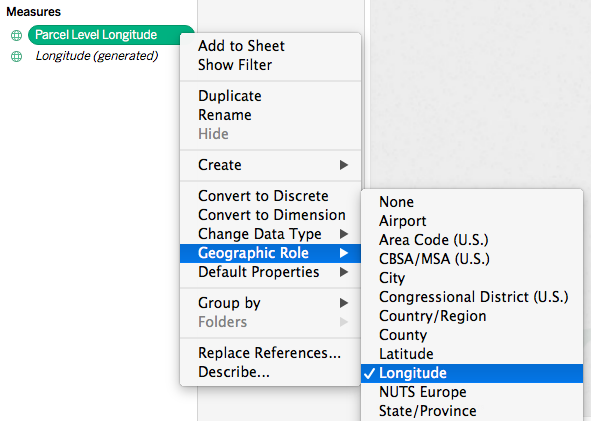Open the Default Properties submenu
Screen dimensions: 591x421
click(x=270, y=272)
